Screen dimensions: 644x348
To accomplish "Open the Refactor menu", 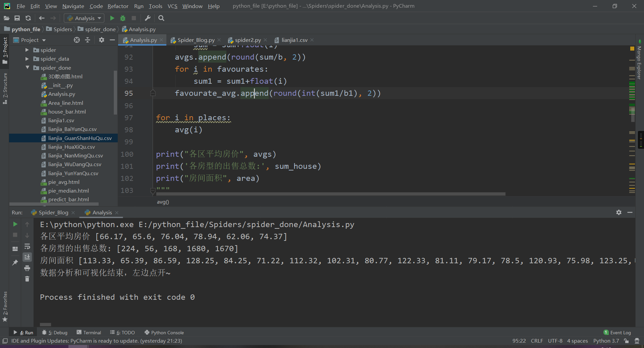I will 118,6.
